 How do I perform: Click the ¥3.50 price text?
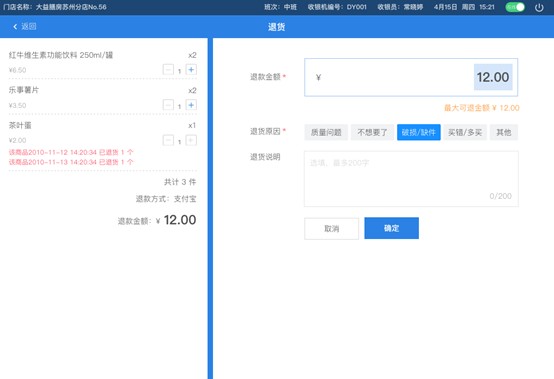coord(17,105)
